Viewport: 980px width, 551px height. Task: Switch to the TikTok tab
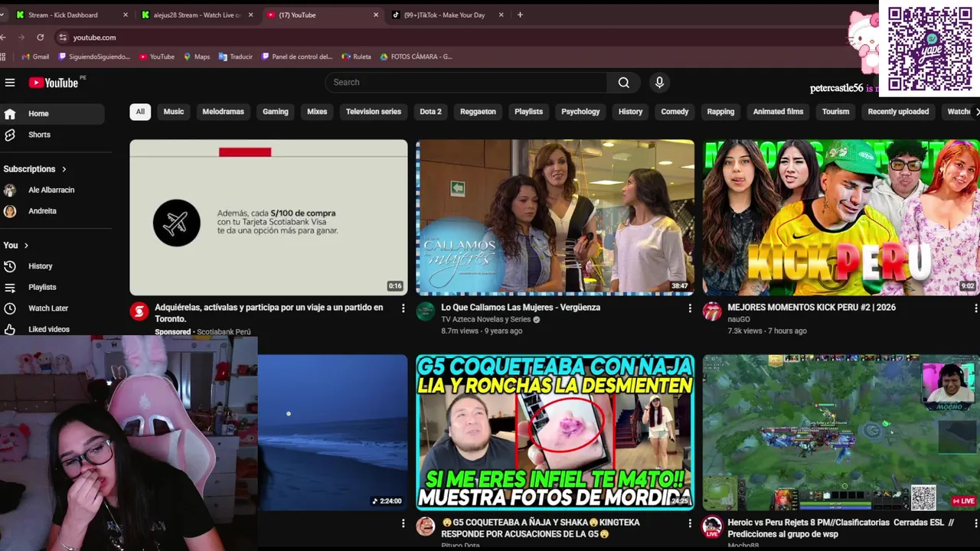(447, 15)
